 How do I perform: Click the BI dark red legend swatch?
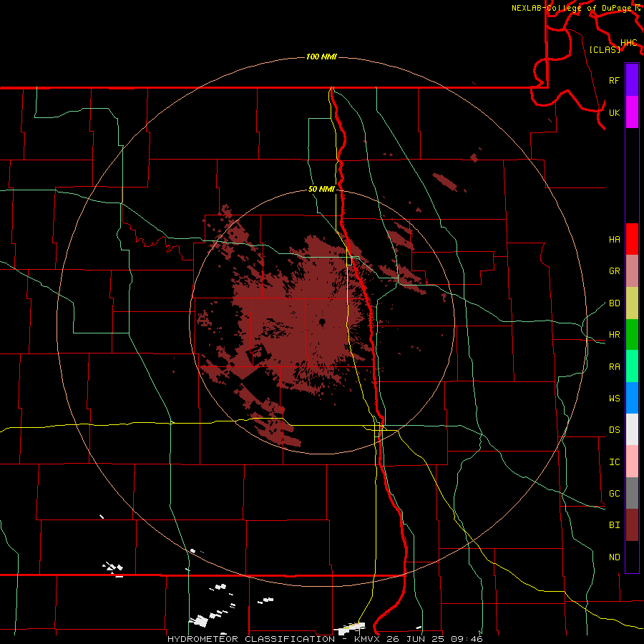632,525
